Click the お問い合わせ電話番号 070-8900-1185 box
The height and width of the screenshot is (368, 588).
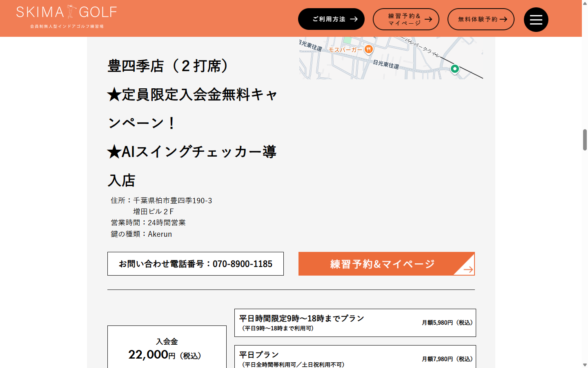click(196, 264)
